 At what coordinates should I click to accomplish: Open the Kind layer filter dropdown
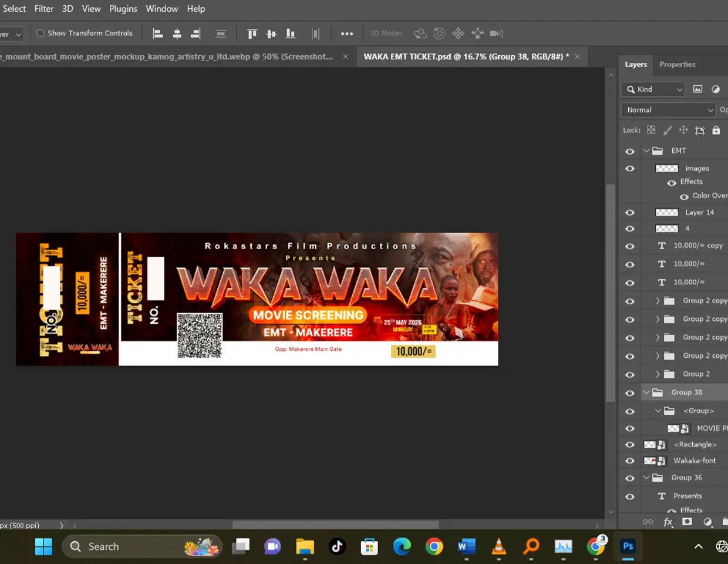654,89
